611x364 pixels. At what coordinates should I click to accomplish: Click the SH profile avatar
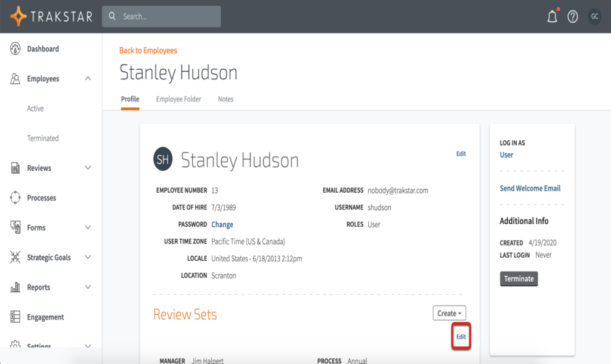pos(163,159)
